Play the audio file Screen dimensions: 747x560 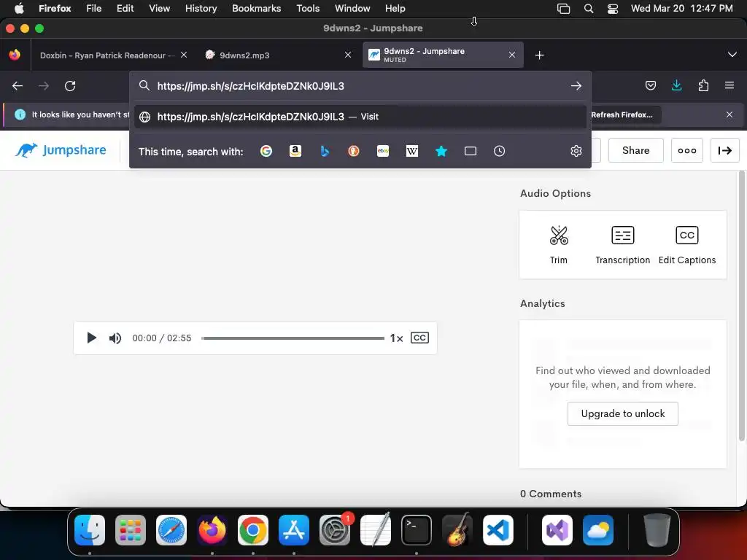tap(91, 338)
